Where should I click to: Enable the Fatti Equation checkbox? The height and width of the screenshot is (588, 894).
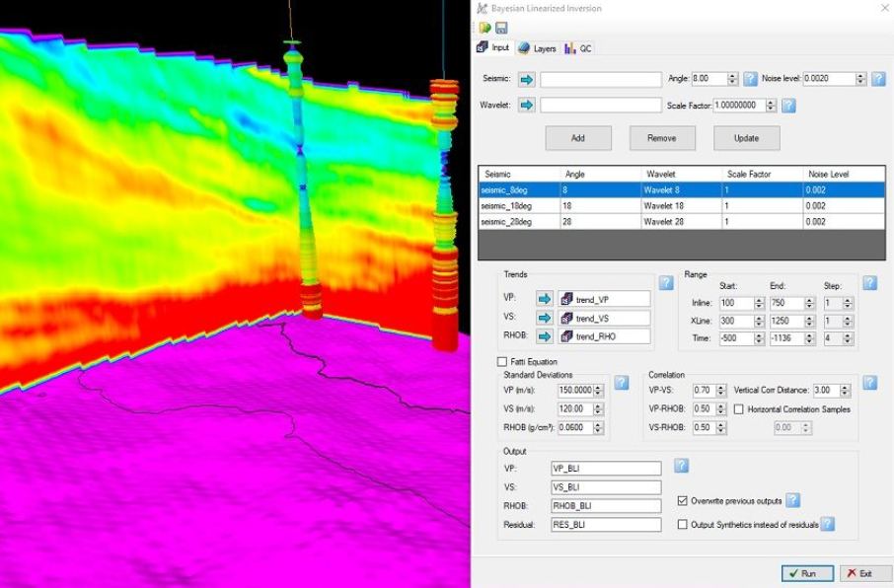coord(503,362)
